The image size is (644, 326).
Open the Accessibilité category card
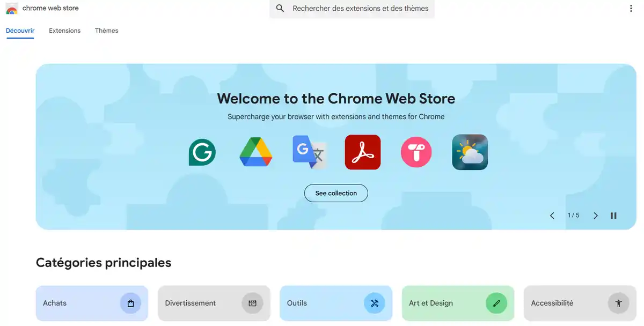point(580,303)
